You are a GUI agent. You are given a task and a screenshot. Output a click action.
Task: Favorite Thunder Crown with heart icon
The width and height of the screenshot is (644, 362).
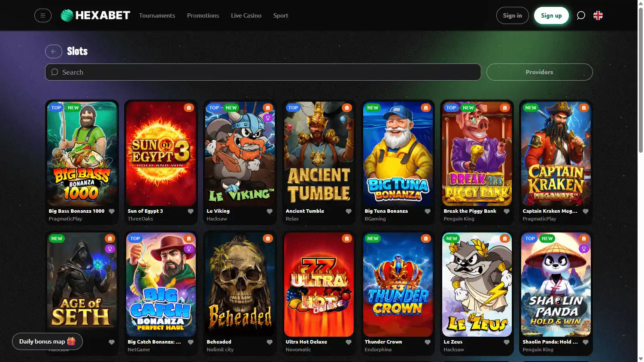click(428, 342)
